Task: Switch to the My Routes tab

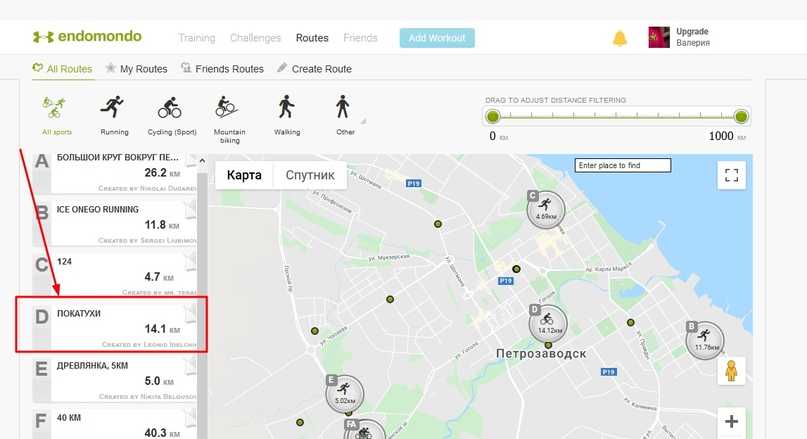Action: coord(137,68)
